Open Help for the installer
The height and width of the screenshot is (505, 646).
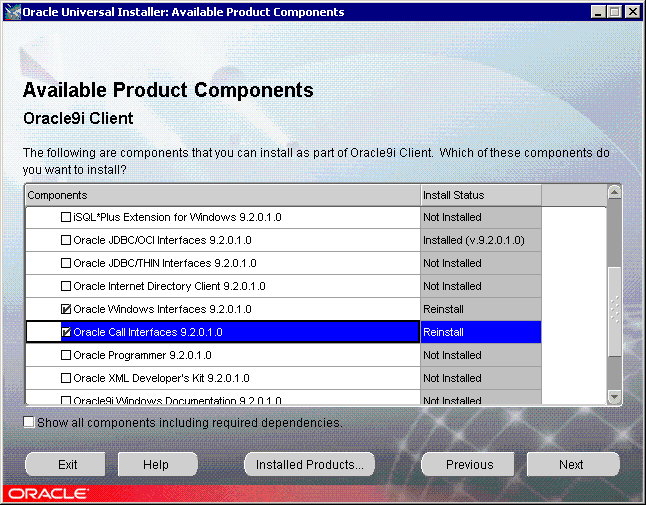157,464
